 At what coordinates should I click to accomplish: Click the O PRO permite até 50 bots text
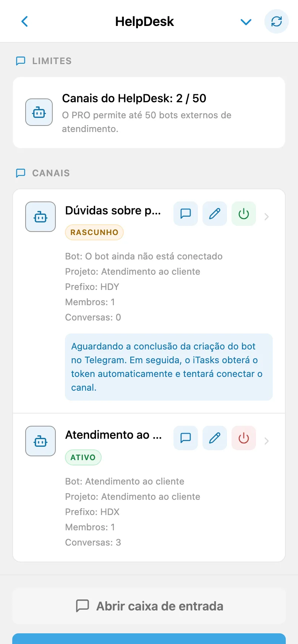147,122
